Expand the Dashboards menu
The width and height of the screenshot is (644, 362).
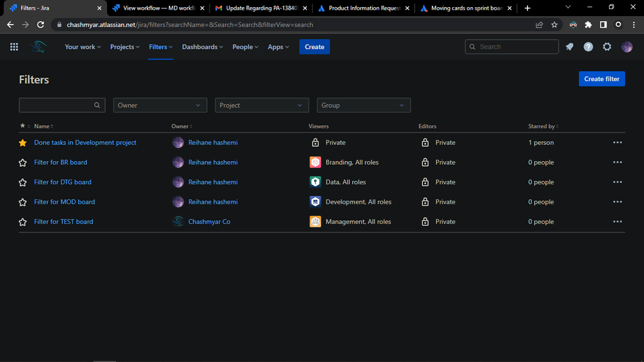pos(202,47)
